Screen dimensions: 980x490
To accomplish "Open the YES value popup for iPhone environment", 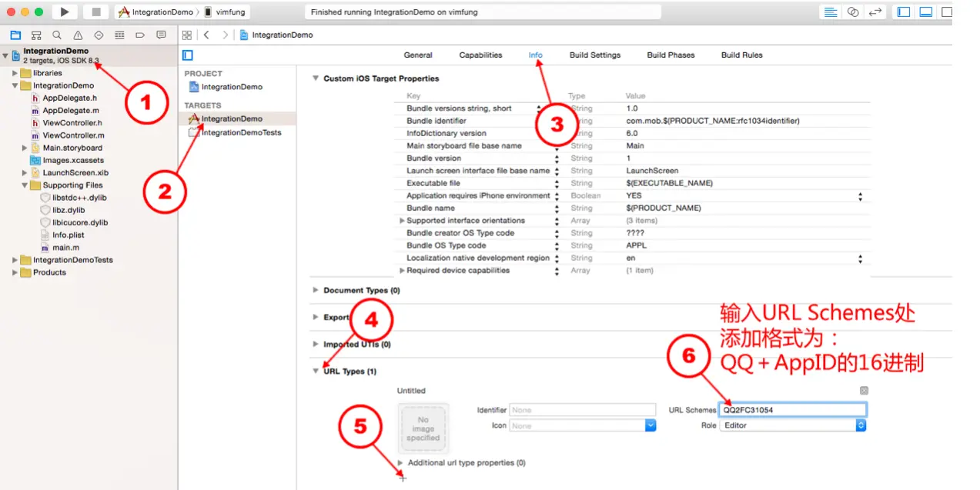I will coord(860,196).
